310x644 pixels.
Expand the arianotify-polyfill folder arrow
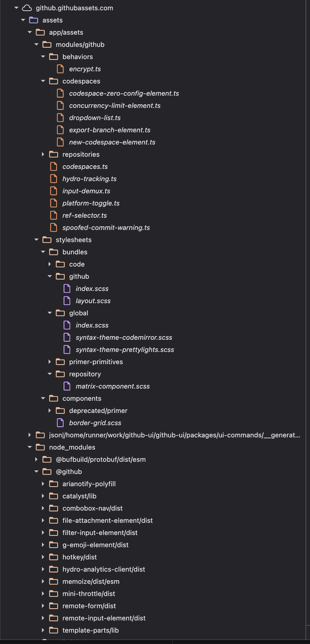(43, 484)
